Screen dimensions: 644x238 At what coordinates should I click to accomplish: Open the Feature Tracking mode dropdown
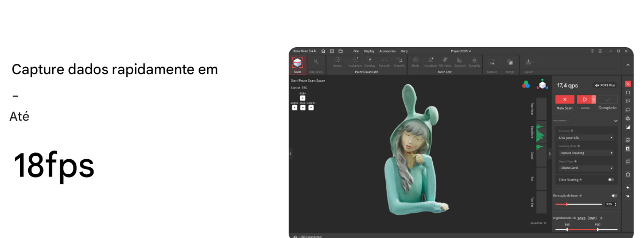click(585, 153)
